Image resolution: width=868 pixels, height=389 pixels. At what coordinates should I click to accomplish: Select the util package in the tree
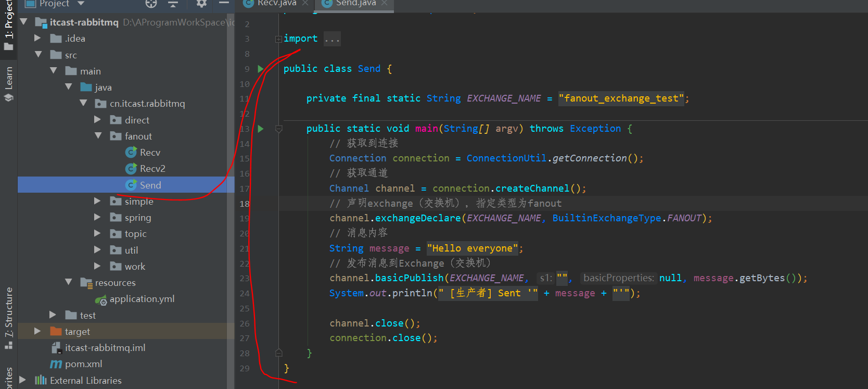(131, 250)
